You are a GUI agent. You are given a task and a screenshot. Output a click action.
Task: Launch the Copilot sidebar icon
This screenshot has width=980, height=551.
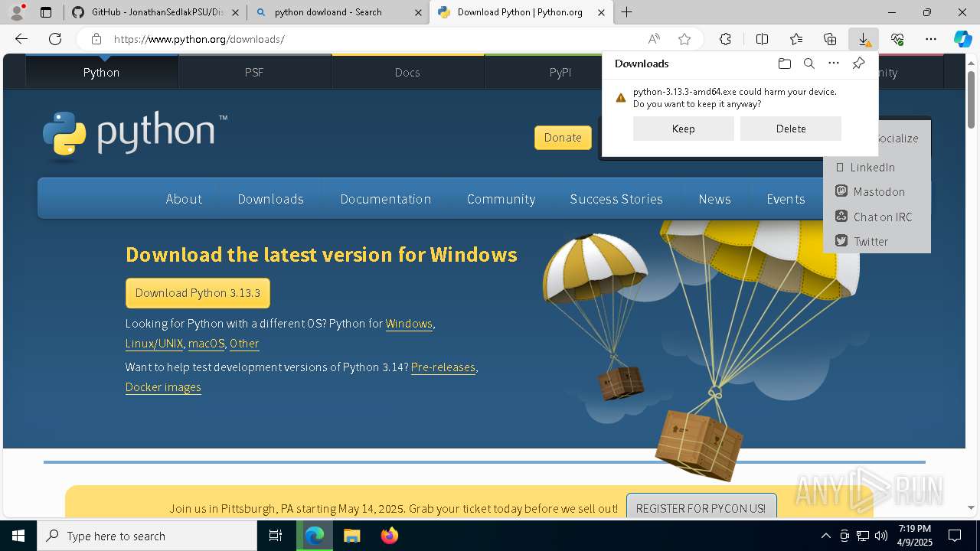pos(963,39)
